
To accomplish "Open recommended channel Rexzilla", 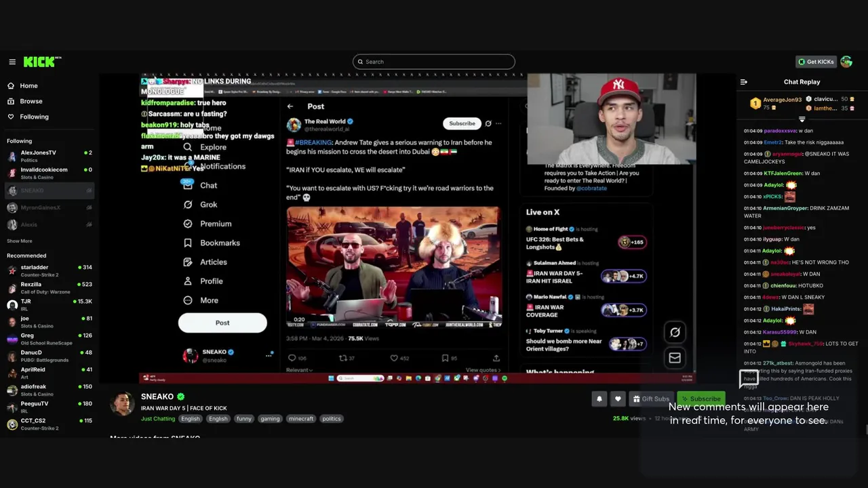I will 49,287.
